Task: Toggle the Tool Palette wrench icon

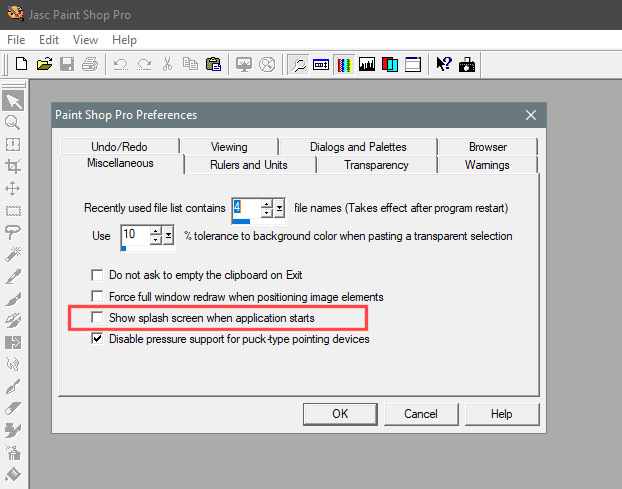Action: tap(298, 64)
